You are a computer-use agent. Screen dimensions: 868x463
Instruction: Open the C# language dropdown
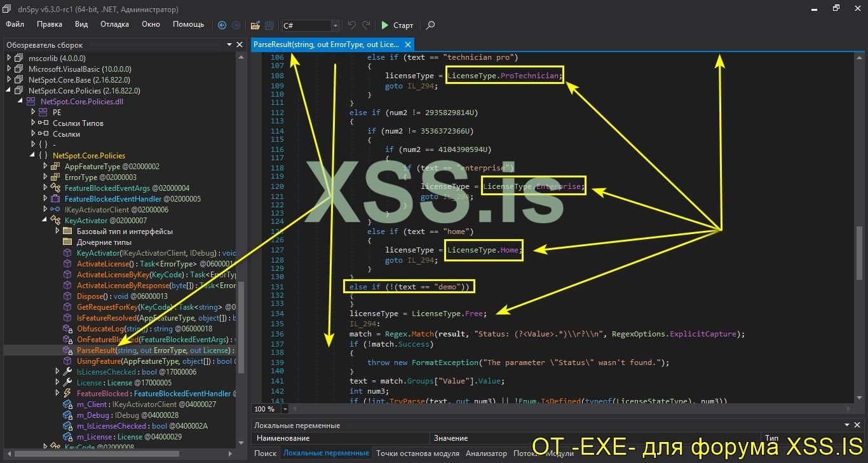(335, 25)
